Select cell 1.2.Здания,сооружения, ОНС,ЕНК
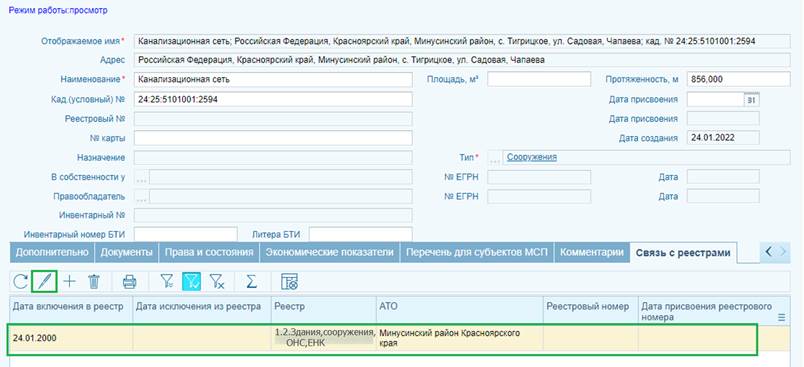The width and height of the screenshot is (804, 367). point(324,338)
